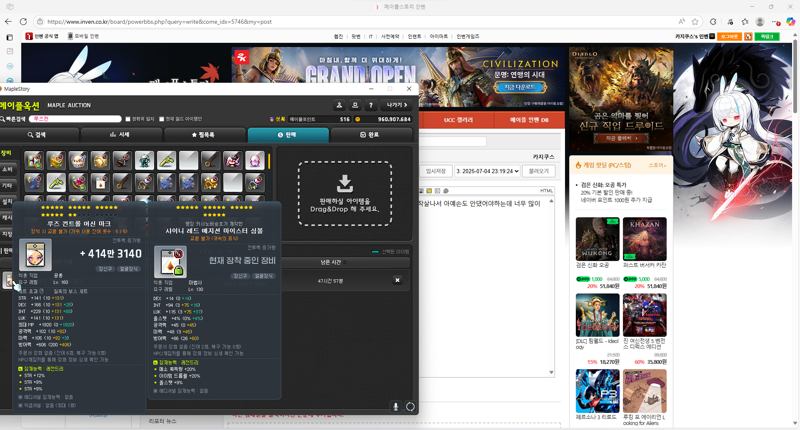This screenshot has width=800, height=430.
Task: Open the Khazan game deal thumbnail
Action: [x=644, y=239]
